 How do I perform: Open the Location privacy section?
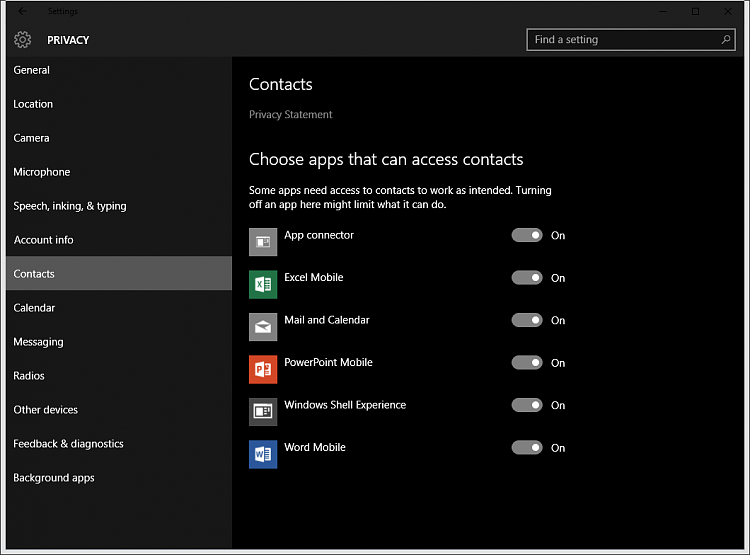tap(119, 104)
